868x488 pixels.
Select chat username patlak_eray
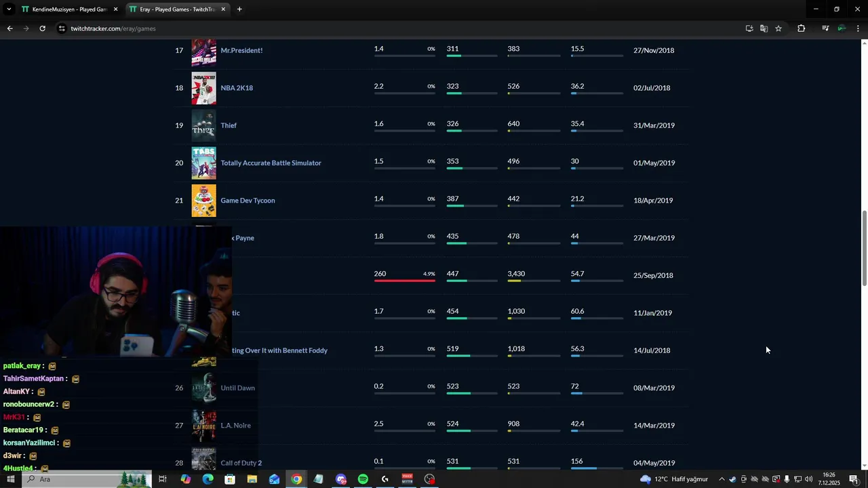22,366
